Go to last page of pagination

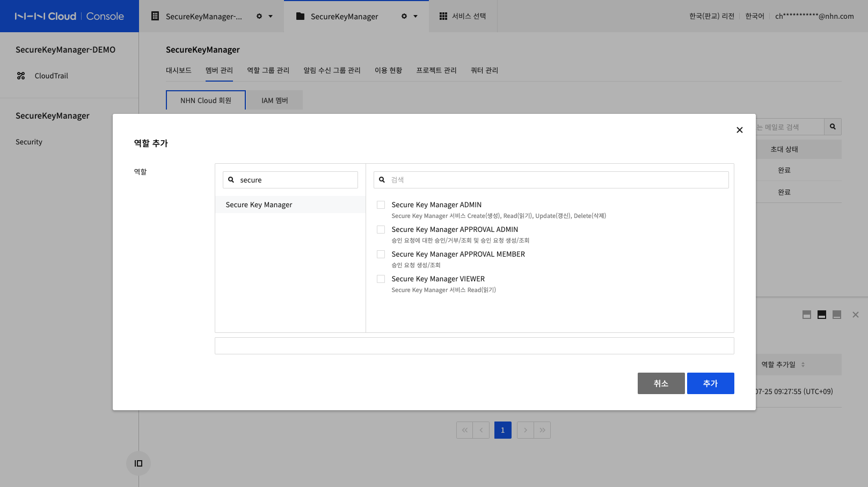pos(542,430)
